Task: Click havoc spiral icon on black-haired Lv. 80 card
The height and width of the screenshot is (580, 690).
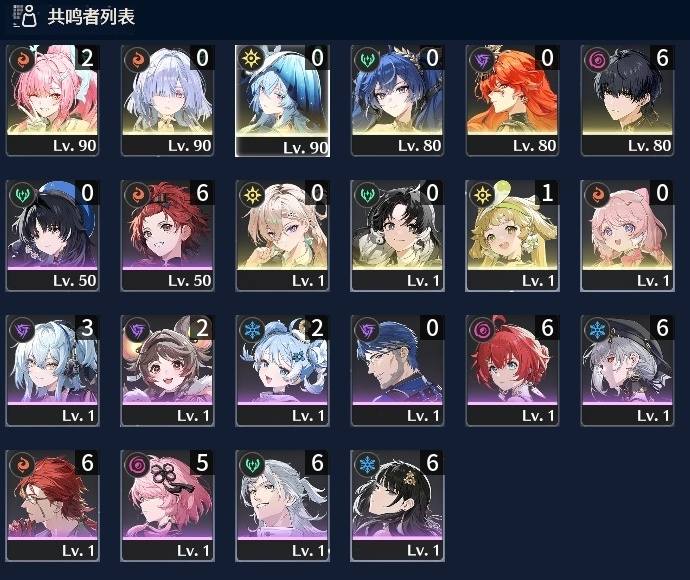Action: (597, 59)
